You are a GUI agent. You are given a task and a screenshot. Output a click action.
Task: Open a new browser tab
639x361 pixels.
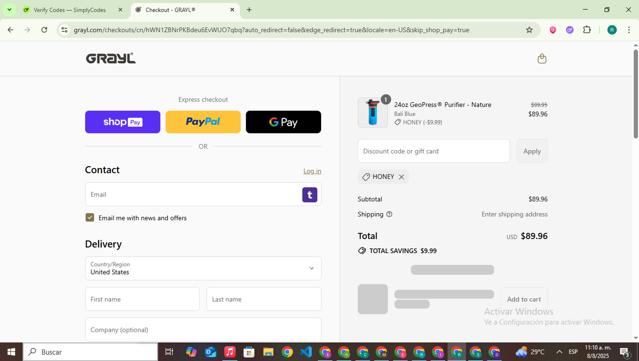coord(249,10)
